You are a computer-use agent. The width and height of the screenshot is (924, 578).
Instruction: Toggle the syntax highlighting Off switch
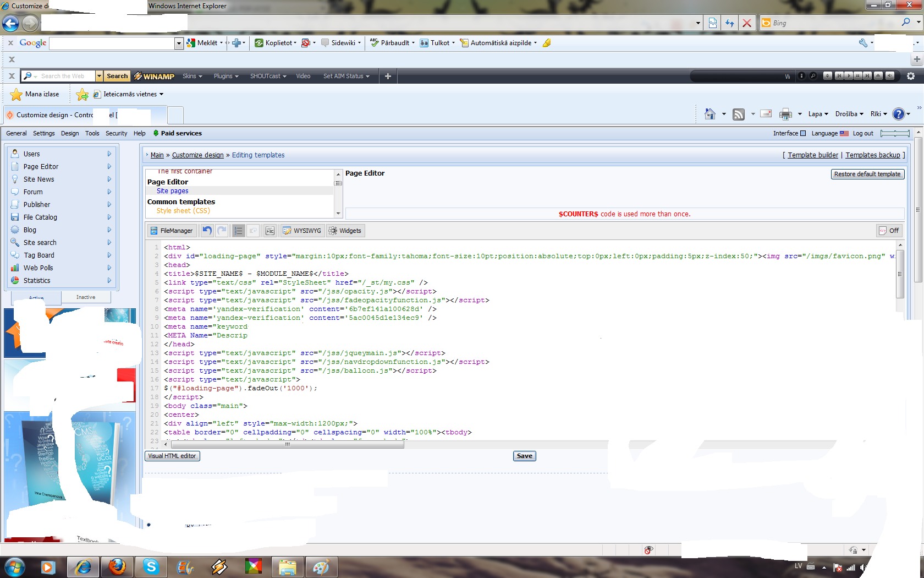889,231
